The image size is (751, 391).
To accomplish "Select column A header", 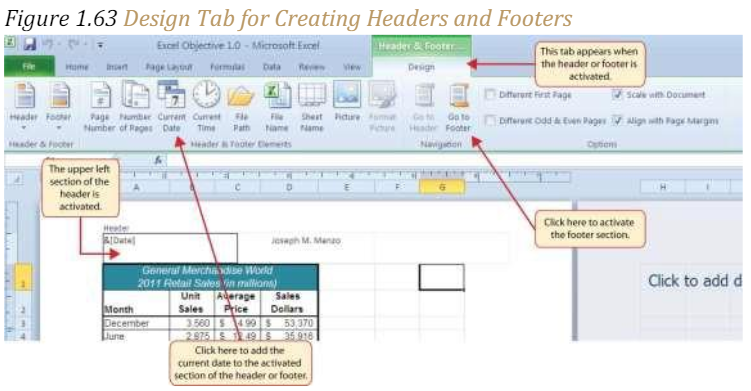I will [x=137, y=187].
